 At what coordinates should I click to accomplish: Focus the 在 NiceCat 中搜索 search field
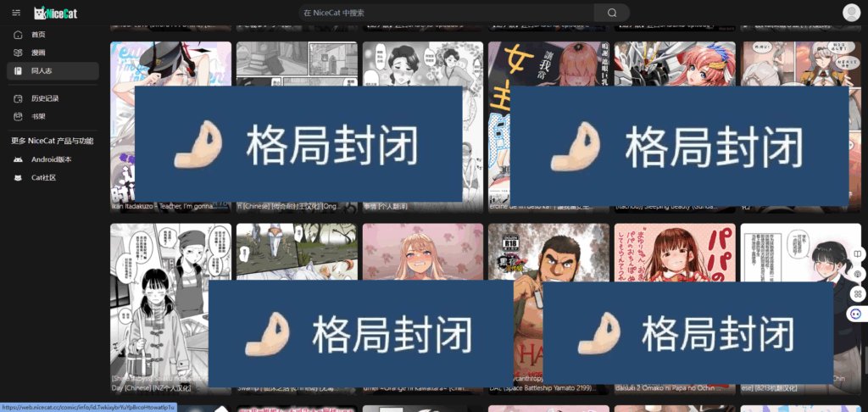click(446, 13)
